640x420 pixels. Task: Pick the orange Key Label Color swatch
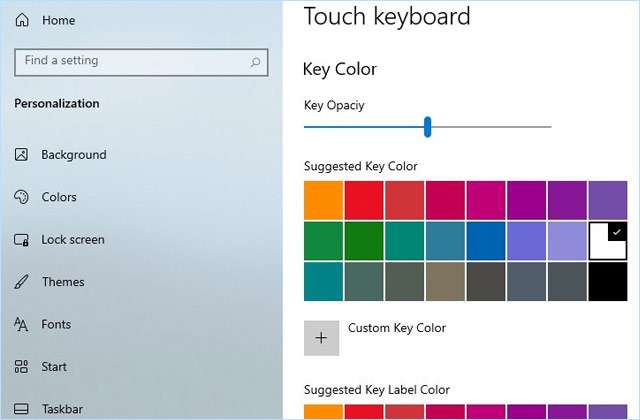[323, 412]
